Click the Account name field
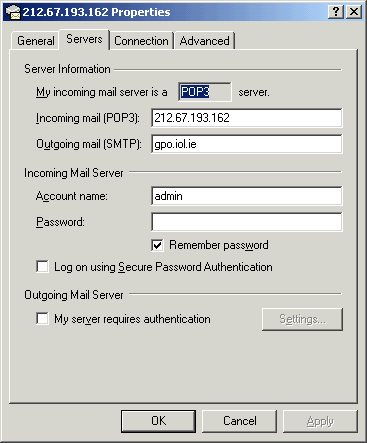This screenshot has height=443, width=367. coord(247,196)
